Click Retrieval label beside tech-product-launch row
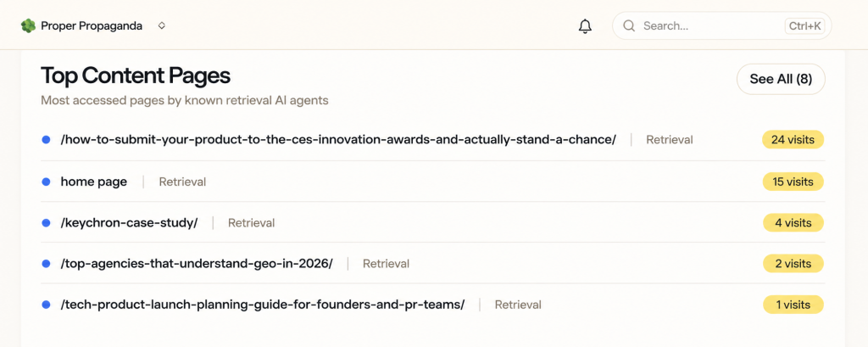This screenshot has width=868, height=347. pyautogui.click(x=518, y=305)
